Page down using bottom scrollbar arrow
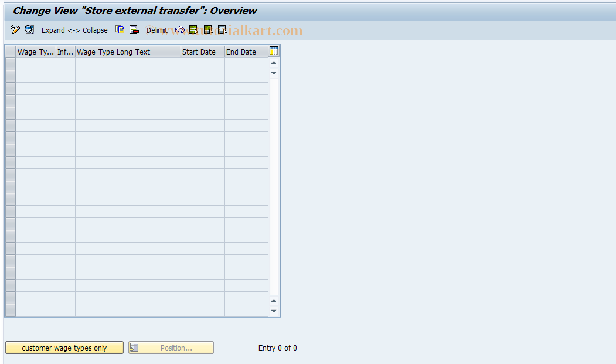The height and width of the screenshot is (364, 616). [x=274, y=311]
